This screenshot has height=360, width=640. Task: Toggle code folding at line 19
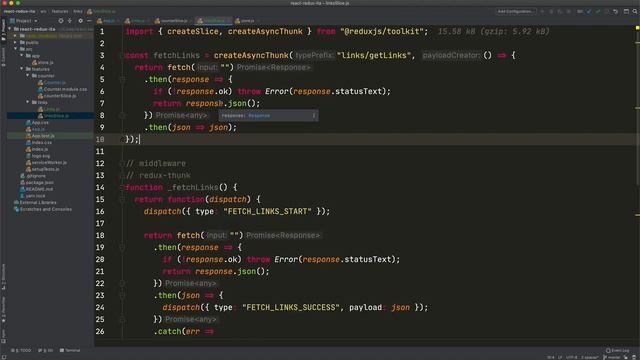(x=122, y=247)
